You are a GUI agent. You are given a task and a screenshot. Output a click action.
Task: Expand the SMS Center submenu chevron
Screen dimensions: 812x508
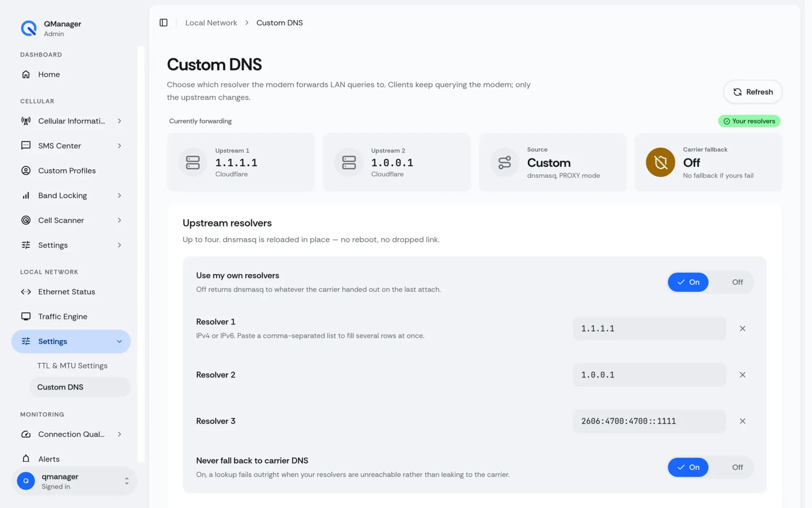[119, 146]
